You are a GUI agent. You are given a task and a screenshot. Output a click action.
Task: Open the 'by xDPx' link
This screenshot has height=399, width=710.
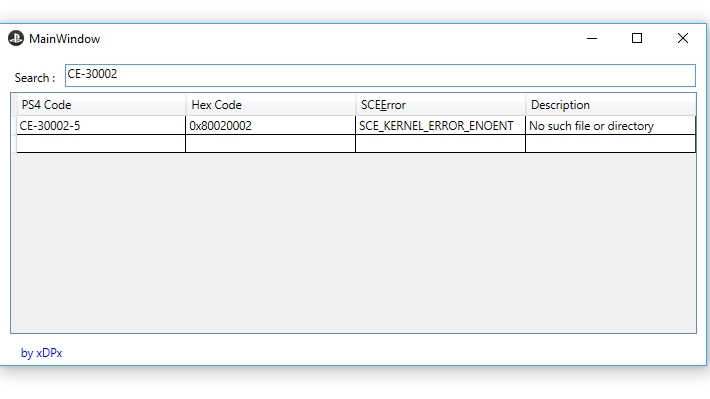[x=41, y=353]
